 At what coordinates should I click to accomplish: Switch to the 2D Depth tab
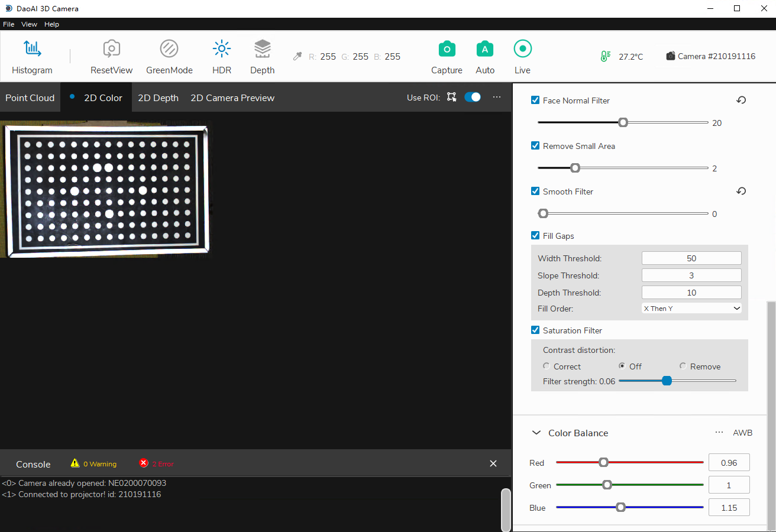(x=158, y=98)
